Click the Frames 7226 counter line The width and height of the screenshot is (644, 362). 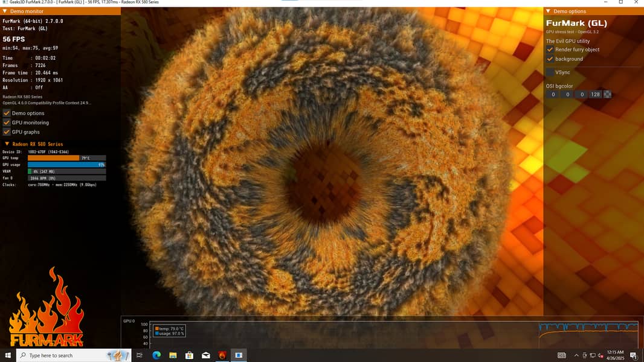pyautogui.click(x=24, y=65)
